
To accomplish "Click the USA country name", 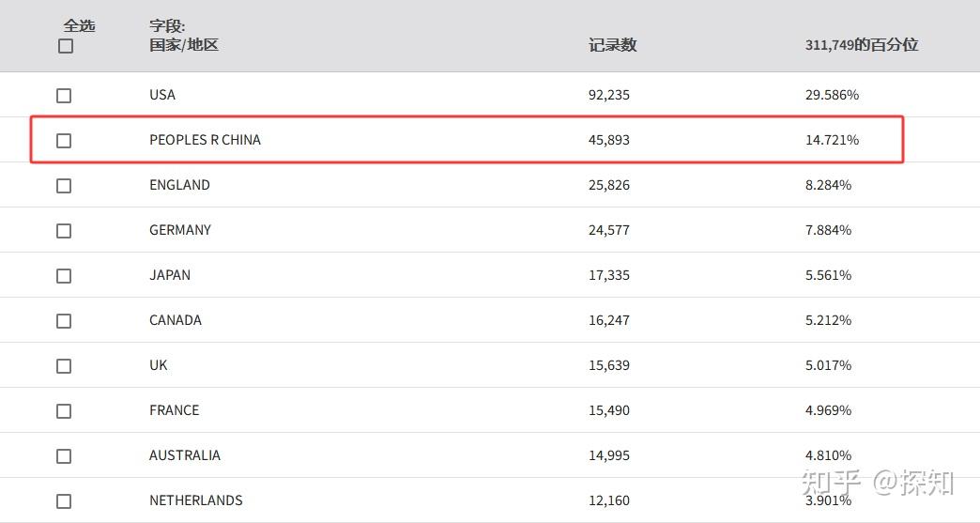I will click(162, 95).
